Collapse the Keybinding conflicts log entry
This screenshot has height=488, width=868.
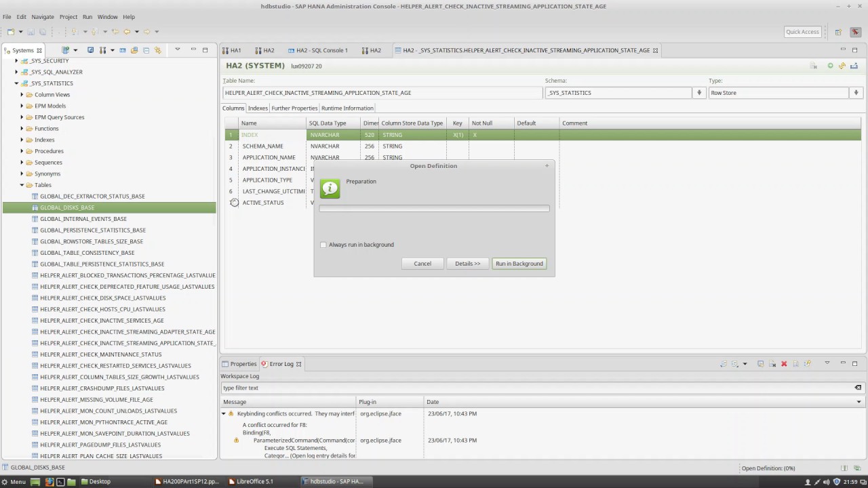pos(223,413)
